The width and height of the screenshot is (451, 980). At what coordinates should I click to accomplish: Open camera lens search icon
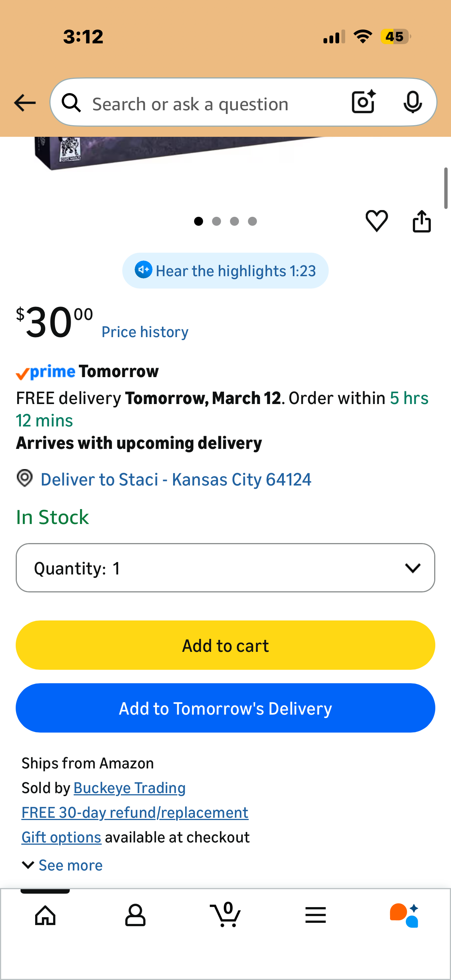(363, 102)
